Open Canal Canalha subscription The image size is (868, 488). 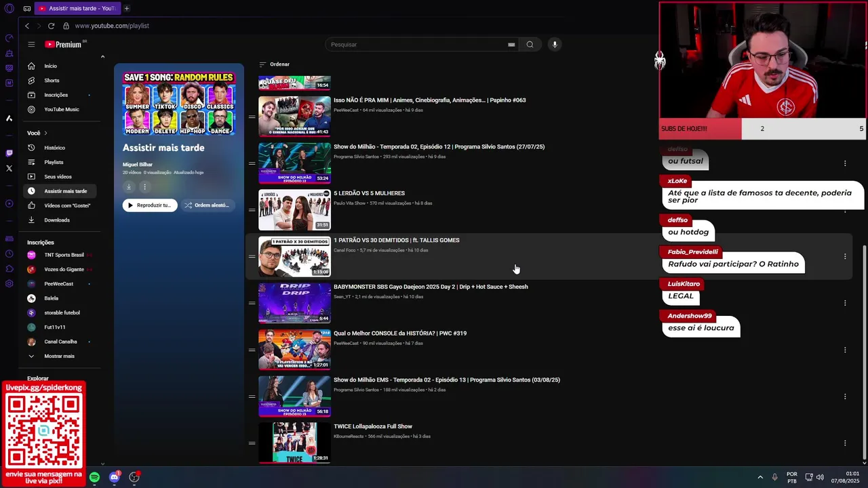tap(60, 342)
